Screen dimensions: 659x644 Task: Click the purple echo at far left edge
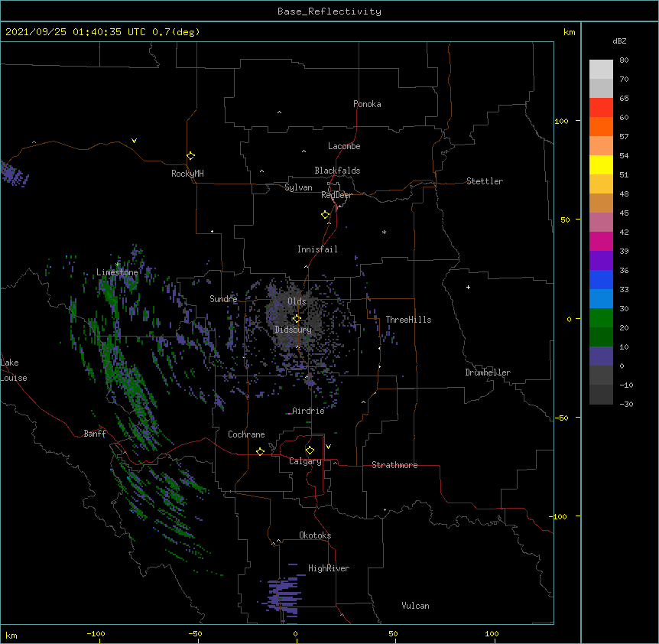tap(14, 174)
